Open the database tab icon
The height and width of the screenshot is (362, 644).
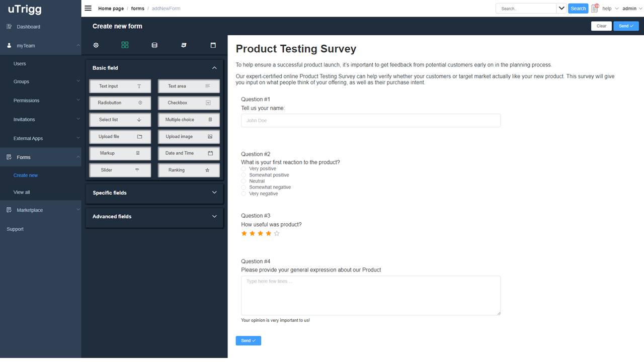click(x=154, y=45)
